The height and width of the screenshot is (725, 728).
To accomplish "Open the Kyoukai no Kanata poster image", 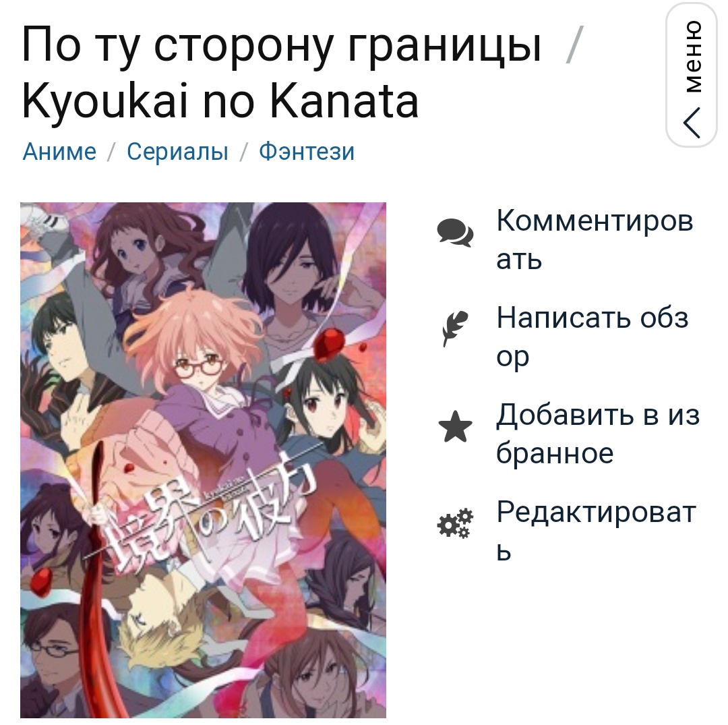I will coord(203,460).
